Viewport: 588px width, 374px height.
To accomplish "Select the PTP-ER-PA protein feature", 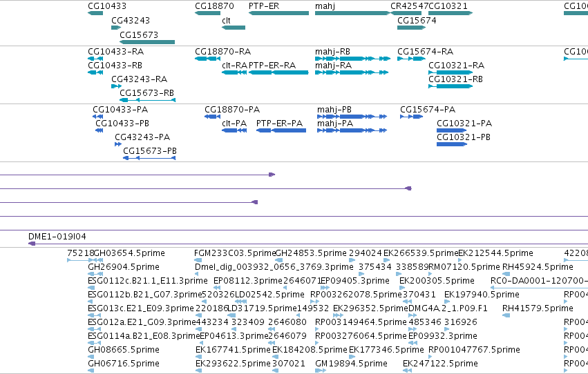I will tap(281, 130).
